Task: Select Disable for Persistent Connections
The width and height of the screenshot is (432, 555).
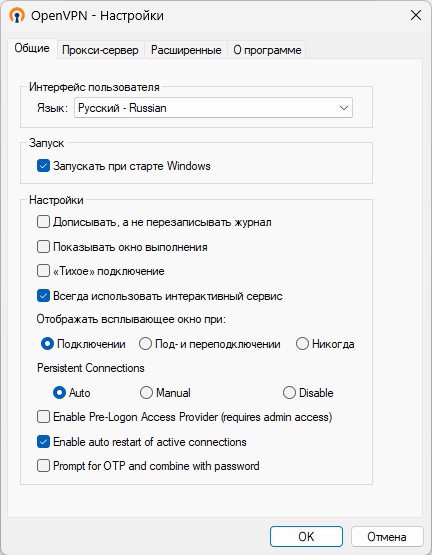Action: pos(289,393)
